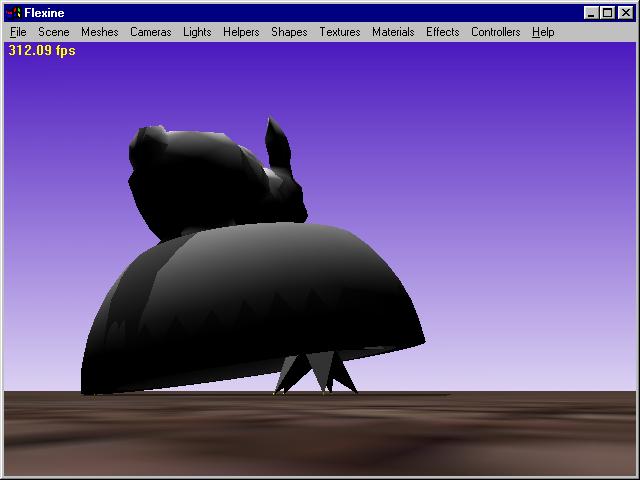The width and height of the screenshot is (640, 480).
Task: Maximize the Flexine window
Action: pos(607,13)
